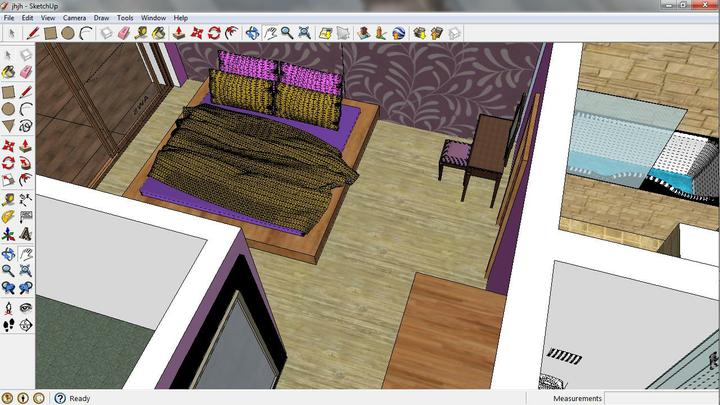Open the File menu
Screen dimensions: 720x405
(x=9, y=18)
